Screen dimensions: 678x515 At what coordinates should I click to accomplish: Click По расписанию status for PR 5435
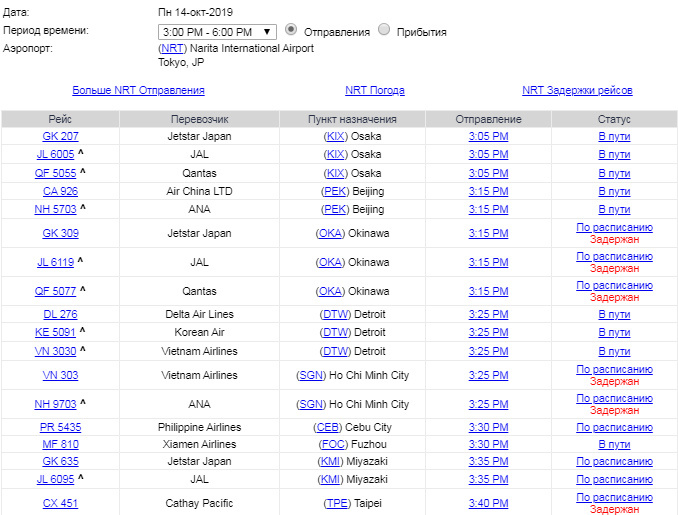tap(614, 427)
